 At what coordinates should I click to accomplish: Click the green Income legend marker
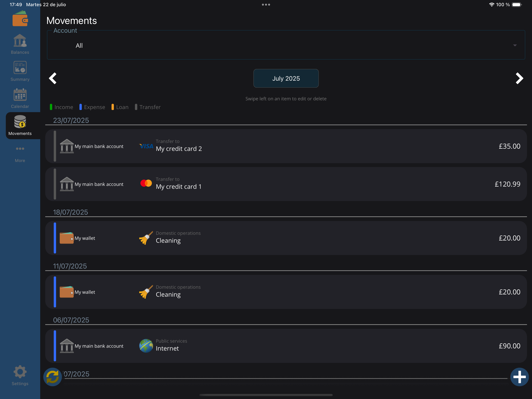(51, 107)
